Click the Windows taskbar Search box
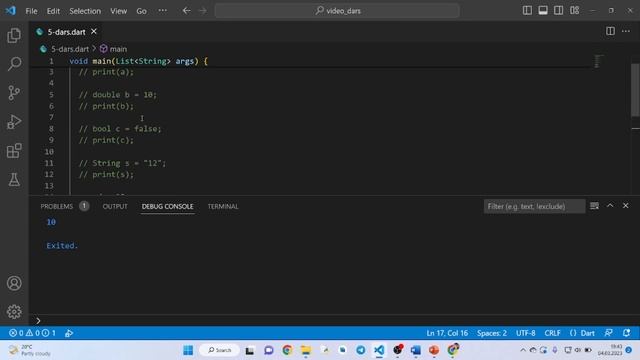This screenshot has width=640, height=360. coord(220,350)
